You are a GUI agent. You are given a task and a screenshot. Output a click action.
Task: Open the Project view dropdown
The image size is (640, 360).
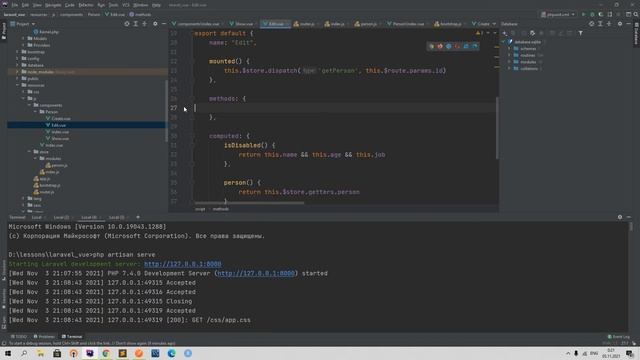22,24
